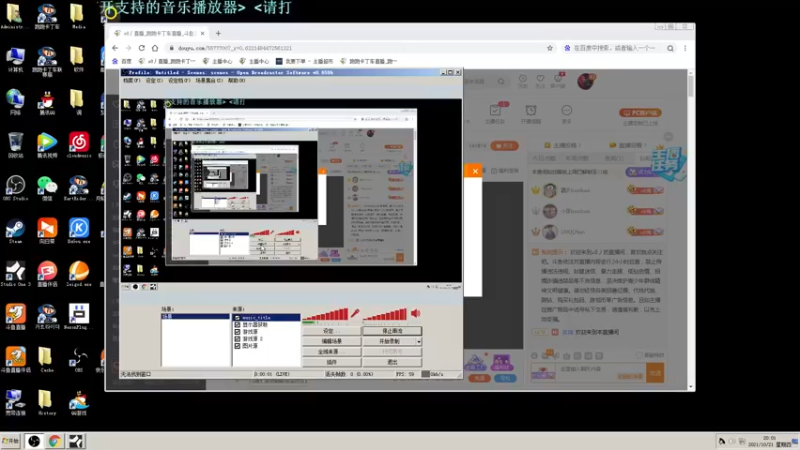The width and height of the screenshot is (800, 450).
Task: Close the orange X popup panel
Action: [x=475, y=171]
